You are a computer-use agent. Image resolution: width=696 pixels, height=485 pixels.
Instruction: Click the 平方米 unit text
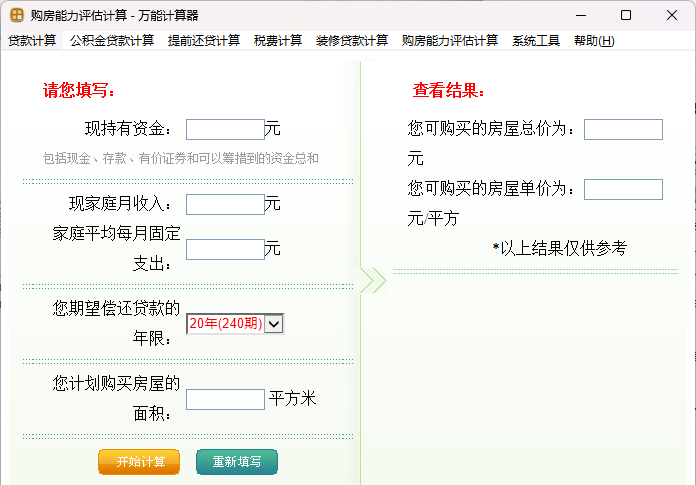pyautogui.click(x=293, y=398)
